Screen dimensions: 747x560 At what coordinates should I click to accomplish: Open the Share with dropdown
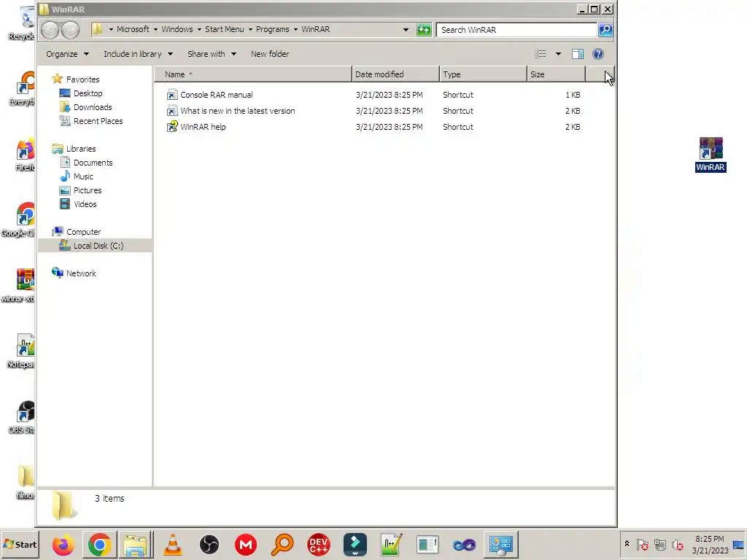212,54
